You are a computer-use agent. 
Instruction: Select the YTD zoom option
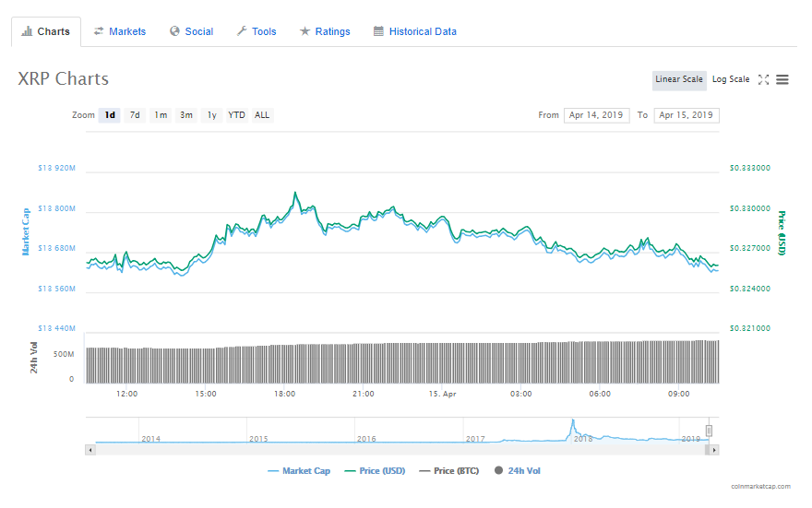tap(236, 115)
